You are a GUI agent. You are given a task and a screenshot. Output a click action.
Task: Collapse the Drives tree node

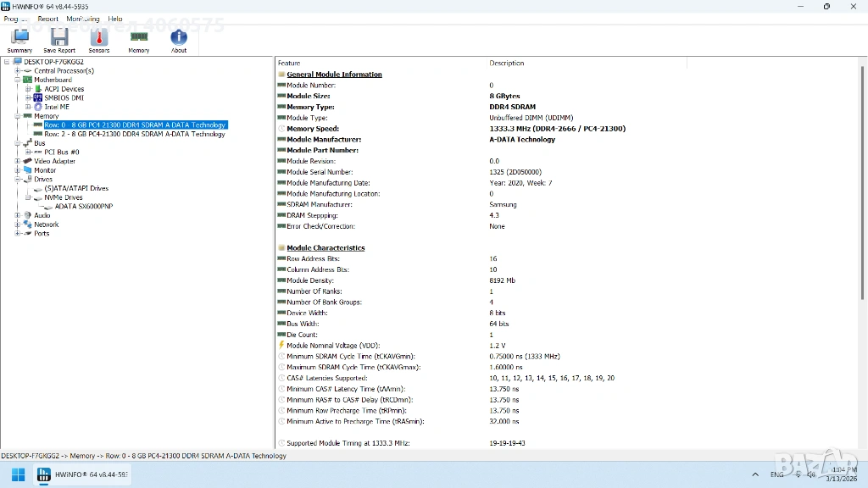click(x=17, y=180)
